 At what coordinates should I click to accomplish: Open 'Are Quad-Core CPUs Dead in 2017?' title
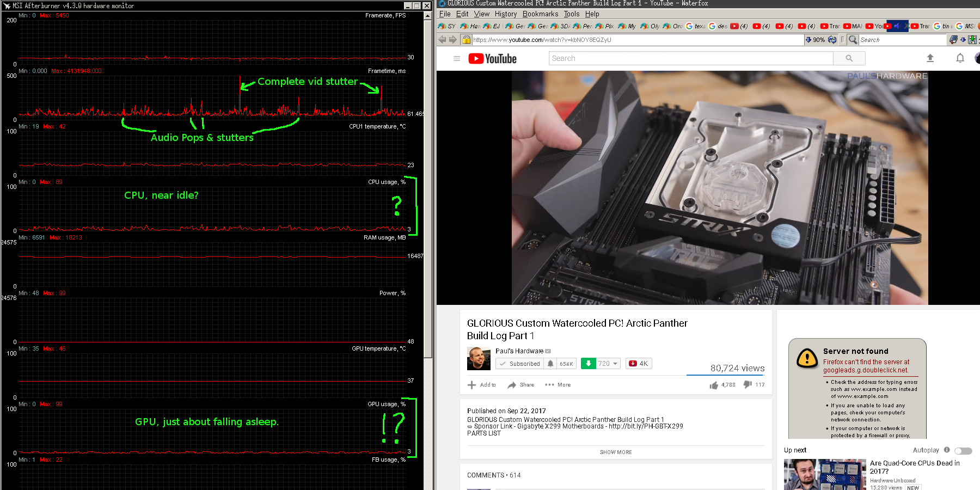pyautogui.click(x=915, y=467)
